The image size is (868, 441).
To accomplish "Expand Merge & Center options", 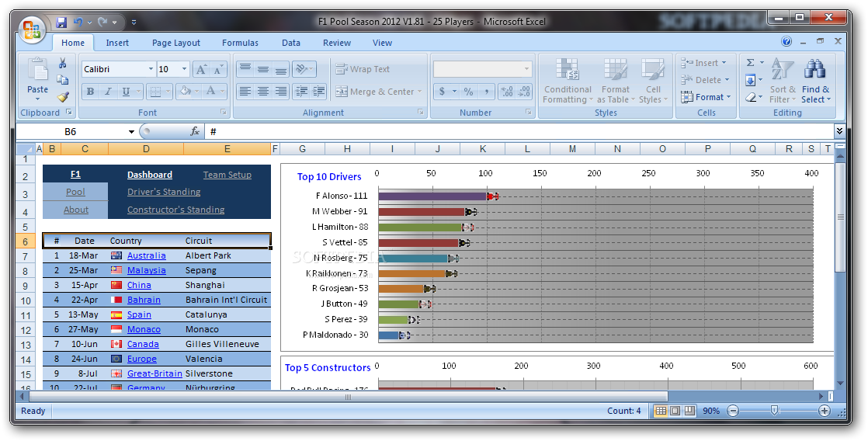I will tap(419, 92).
